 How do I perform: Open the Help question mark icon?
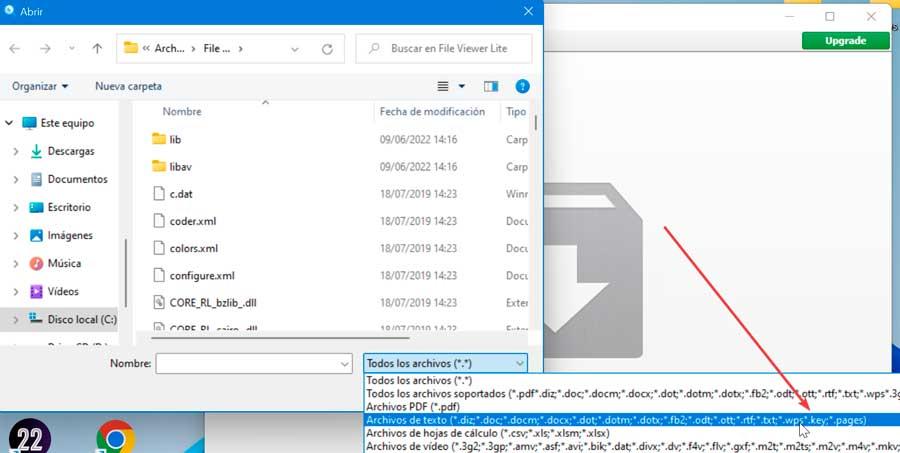pos(522,87)
